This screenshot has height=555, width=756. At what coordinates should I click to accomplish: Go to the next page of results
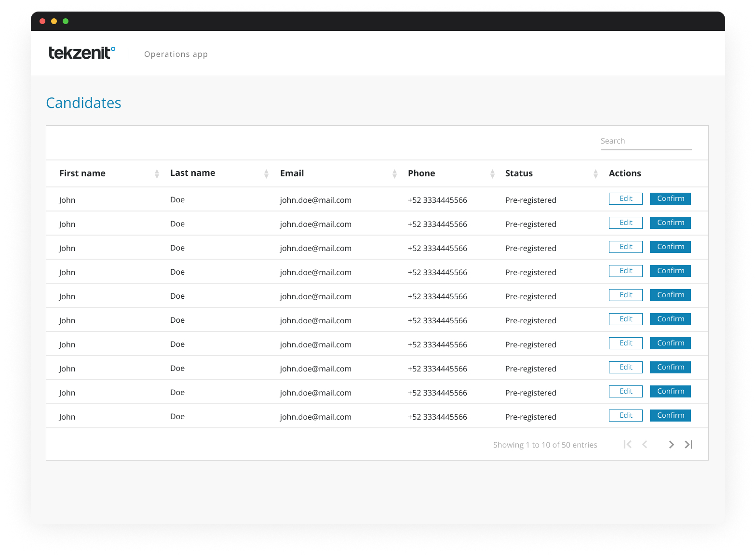coord(671,444)
